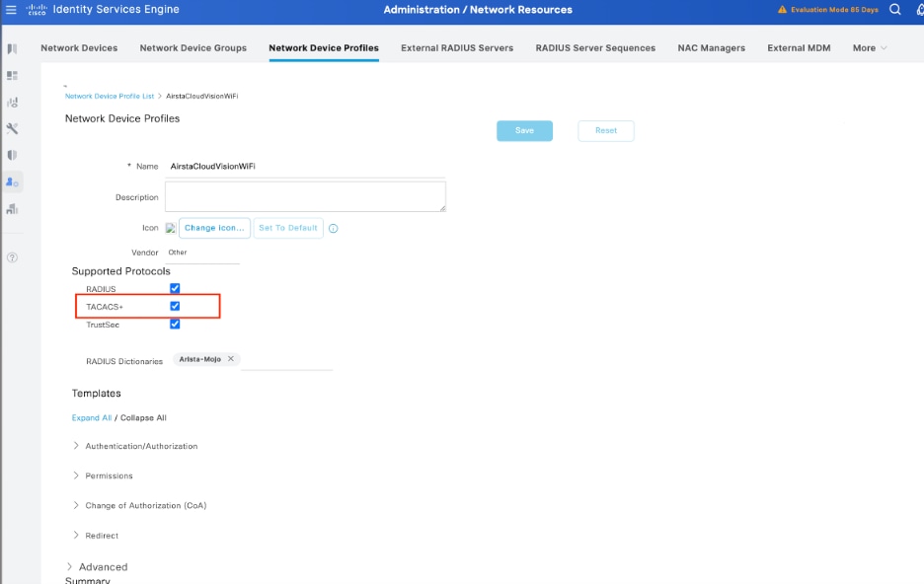The height and width of the screenshot is (584, 924).
Task: Click the Supported Protocols heading
Action: pos(120,271)
